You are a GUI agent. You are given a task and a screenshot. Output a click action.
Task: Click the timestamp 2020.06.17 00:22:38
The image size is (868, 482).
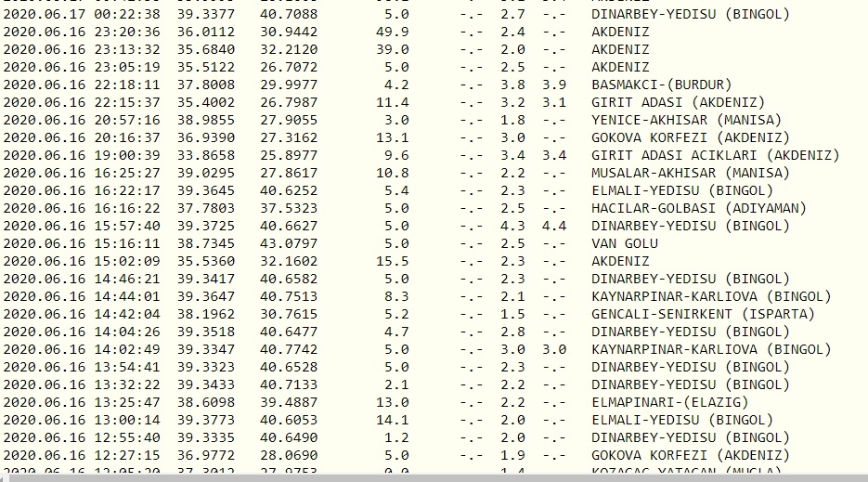[x=82, y=14]
